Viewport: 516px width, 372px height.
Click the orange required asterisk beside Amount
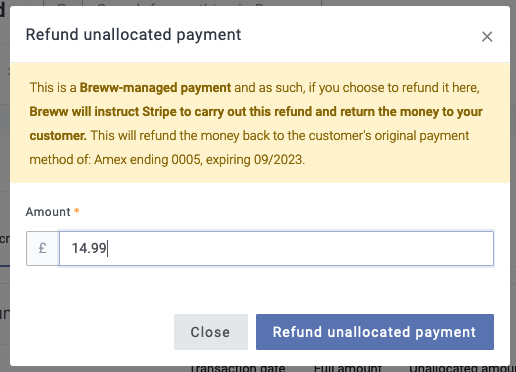(x=77, y=211)
